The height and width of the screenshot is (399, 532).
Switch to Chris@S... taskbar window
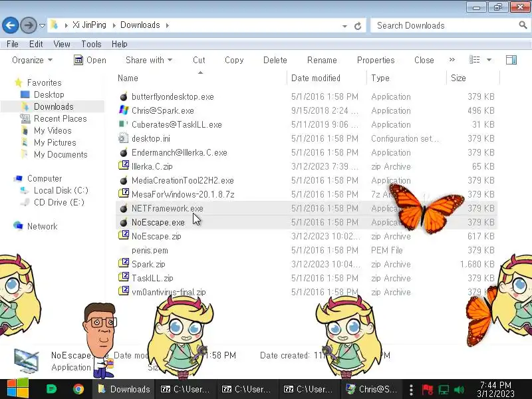[370, 389]
